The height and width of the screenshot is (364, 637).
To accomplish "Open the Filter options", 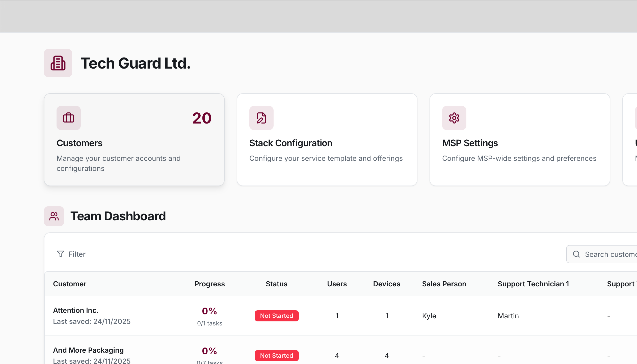I will point(71,254).
